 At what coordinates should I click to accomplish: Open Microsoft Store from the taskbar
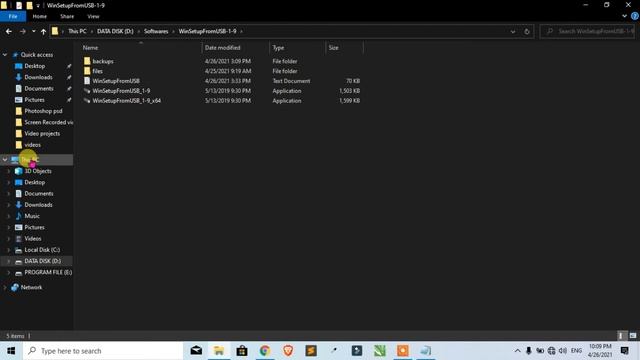[242, 351]
